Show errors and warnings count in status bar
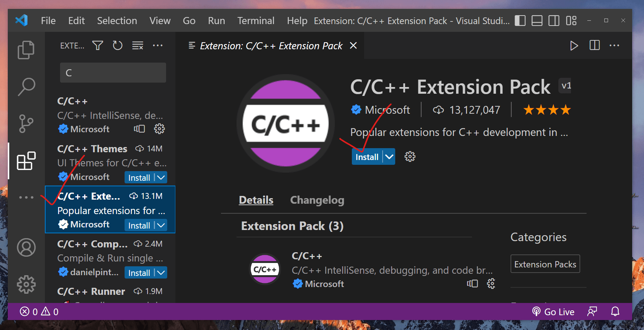The width and height of the screenshot is (644, 330). tap(39, 311)
